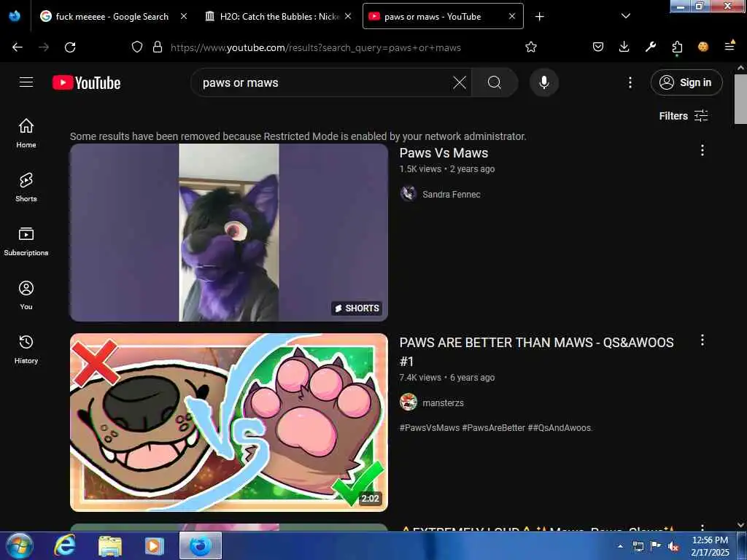Image resolution: width=747 pixels, height=560 pixels.
Task: Play the paw versus maw cartoon thumbnail
Action: click(x=228, y=422)
